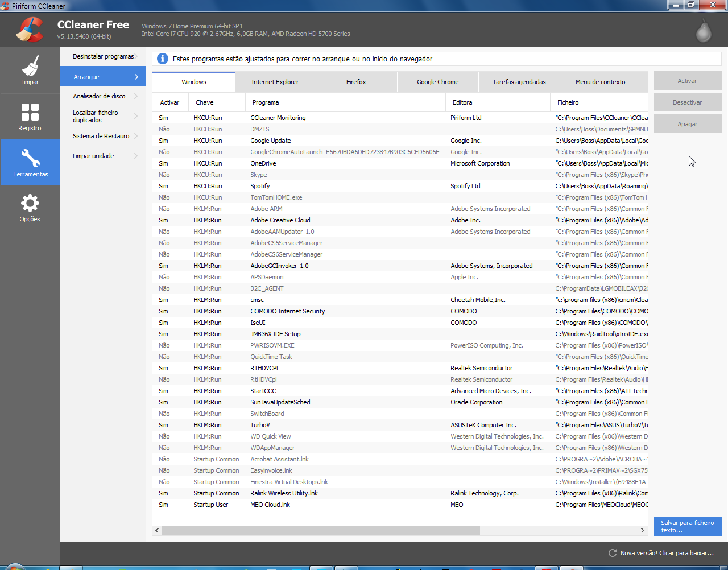Open Limpar unidade
The height and width of the screenshot is (570, 728).
click(103, 156)
